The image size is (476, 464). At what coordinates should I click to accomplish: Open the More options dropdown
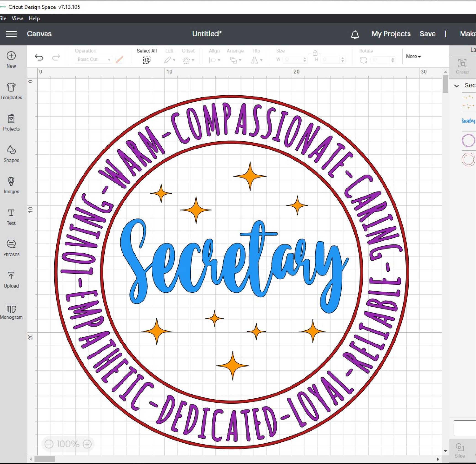[413, 56]
